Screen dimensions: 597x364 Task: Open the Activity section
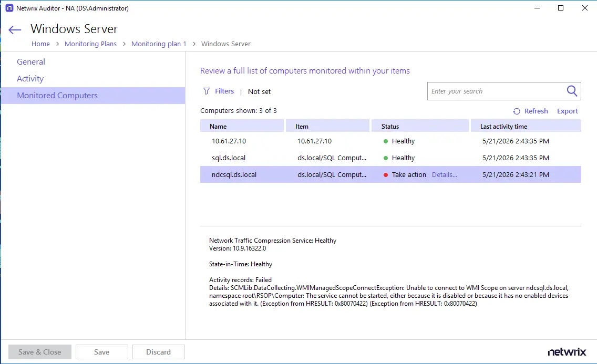tap(30, 78)
